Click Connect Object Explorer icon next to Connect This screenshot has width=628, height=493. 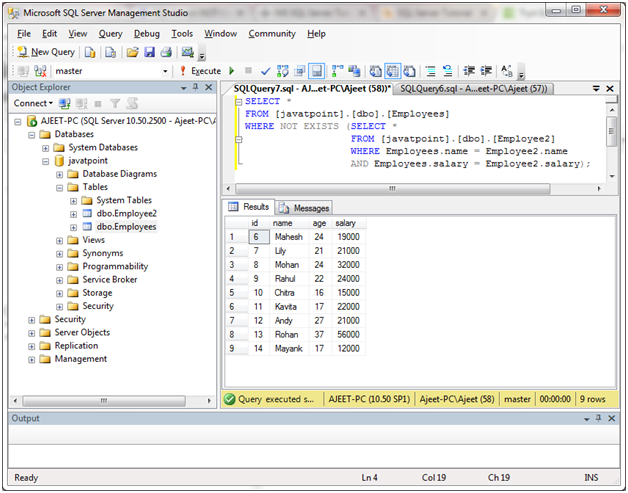(x=64, y=104)
